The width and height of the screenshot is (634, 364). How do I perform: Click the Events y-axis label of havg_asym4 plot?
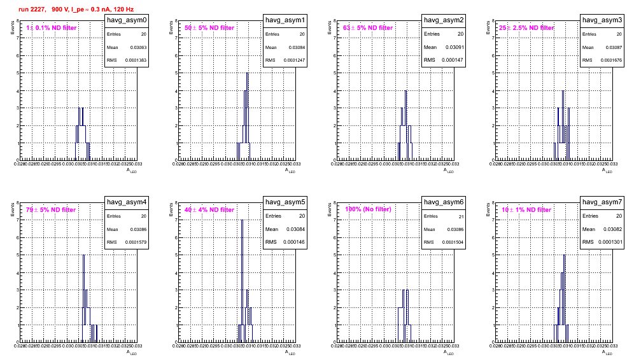(13, 209)
